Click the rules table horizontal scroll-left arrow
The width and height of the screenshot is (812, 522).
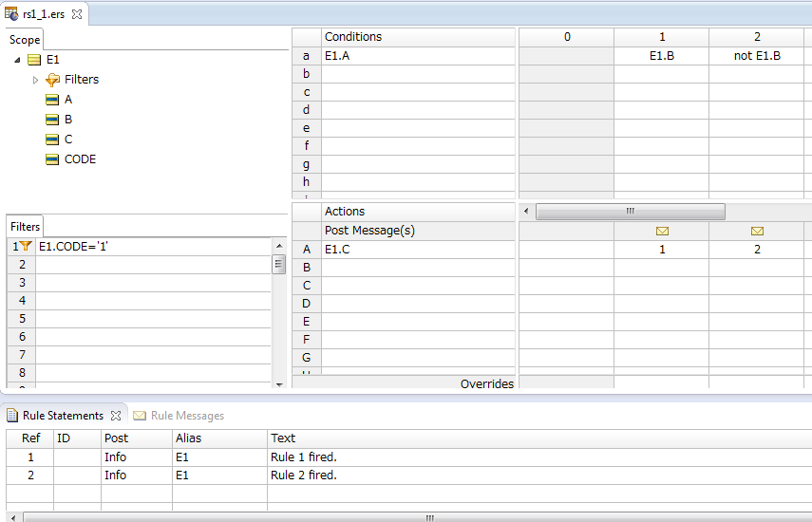click(x=526, y=211)
